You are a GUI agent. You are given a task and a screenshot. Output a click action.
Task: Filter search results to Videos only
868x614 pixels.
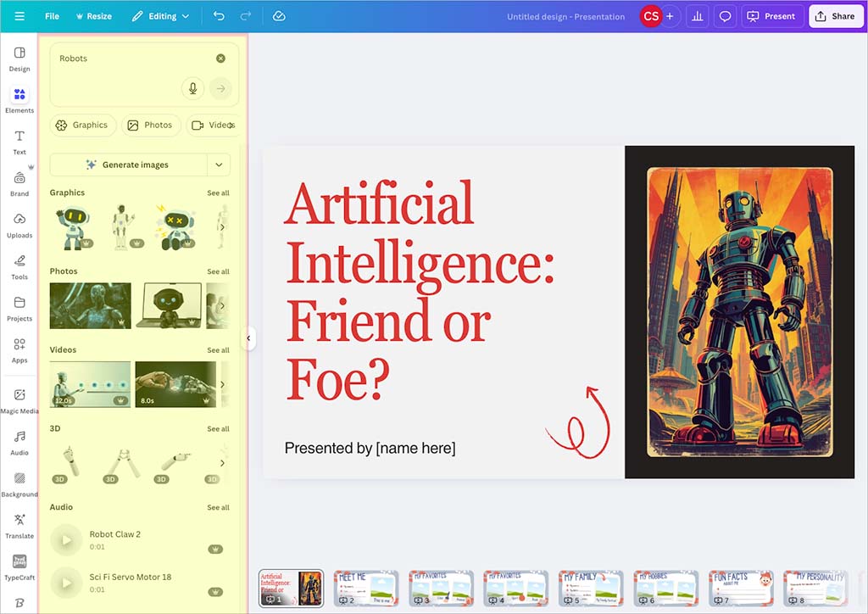(x=214, y=125)
